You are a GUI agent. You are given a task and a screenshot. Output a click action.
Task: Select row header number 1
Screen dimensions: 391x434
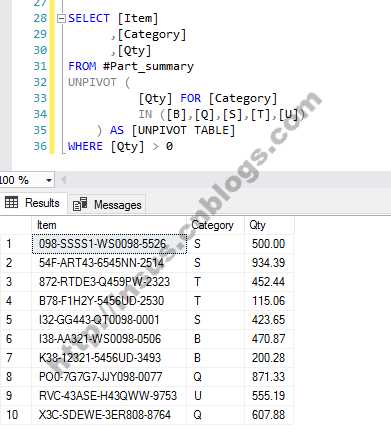(x=16, y=244)
